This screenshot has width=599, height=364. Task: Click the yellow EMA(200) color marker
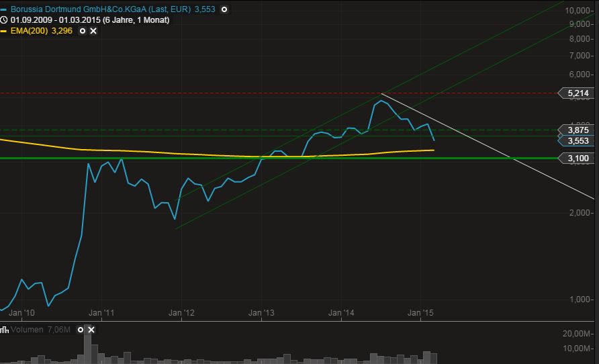click(3, 32)
